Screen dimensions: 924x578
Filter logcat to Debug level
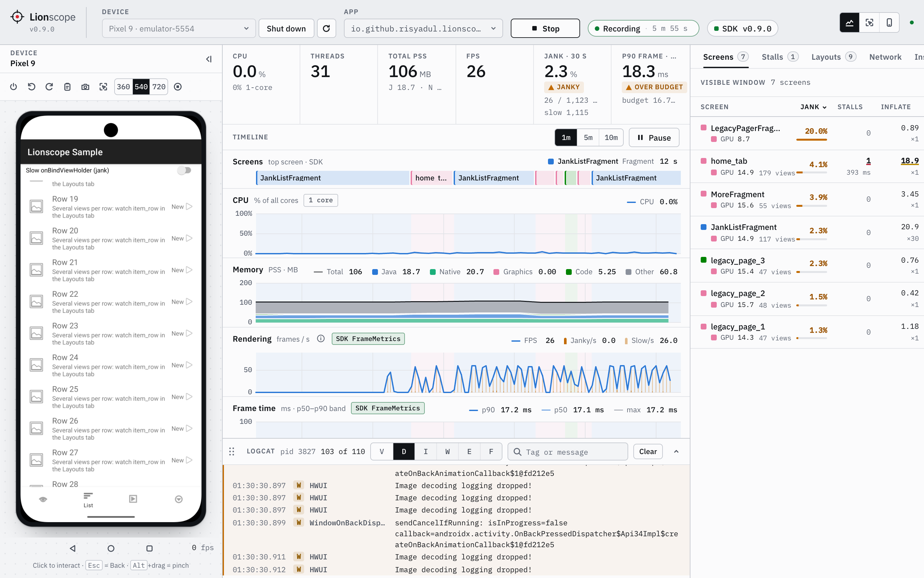coord(404,452)
